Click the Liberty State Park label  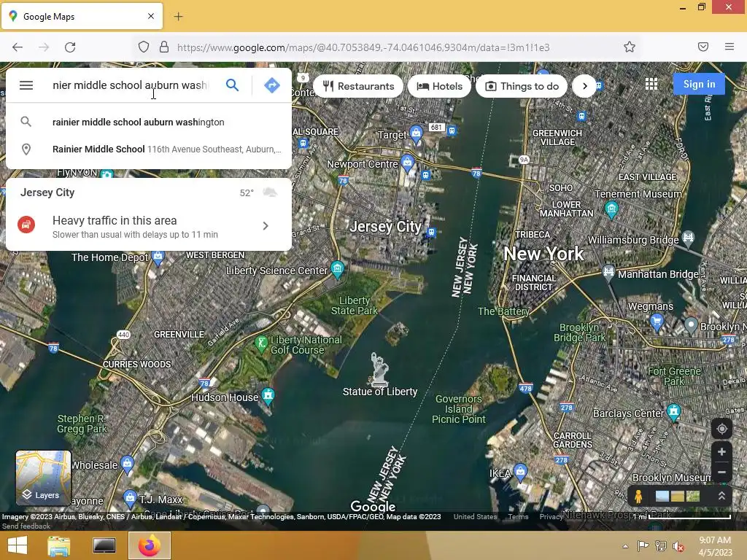click(x=354, y=306)
